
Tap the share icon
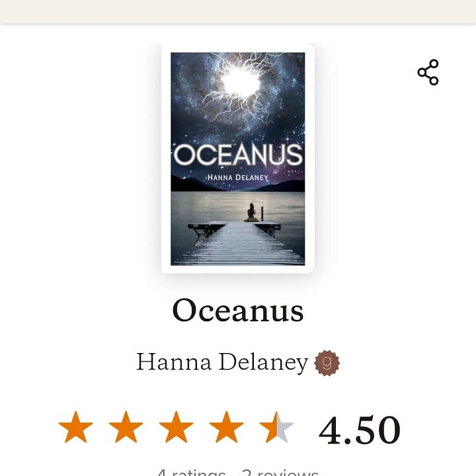coord(428,72)
